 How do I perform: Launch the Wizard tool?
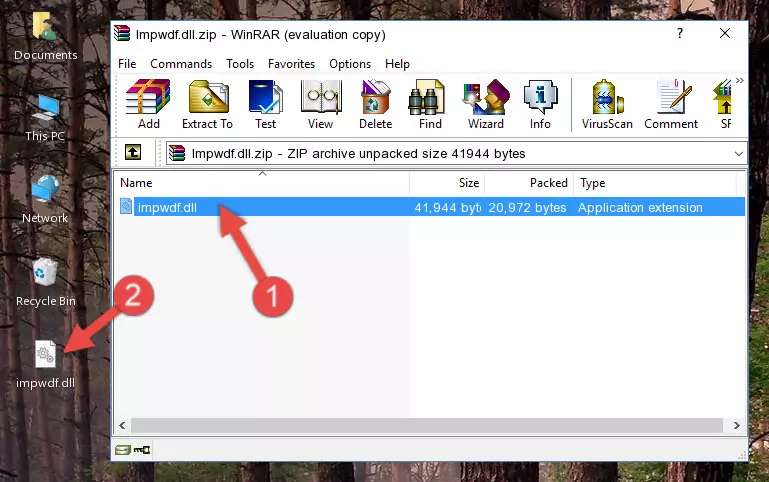point(486,104)
